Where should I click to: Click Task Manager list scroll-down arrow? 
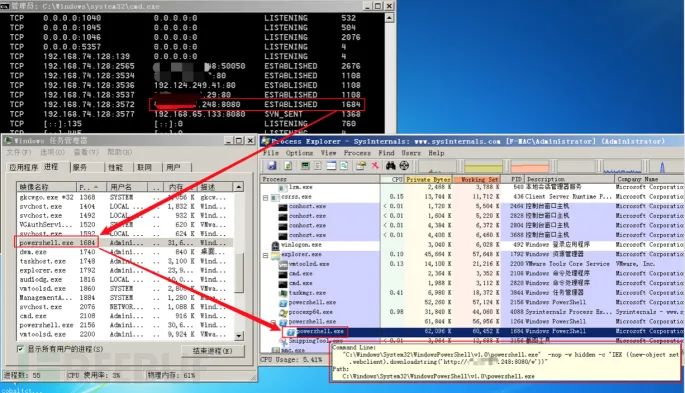tap(239, 336)
